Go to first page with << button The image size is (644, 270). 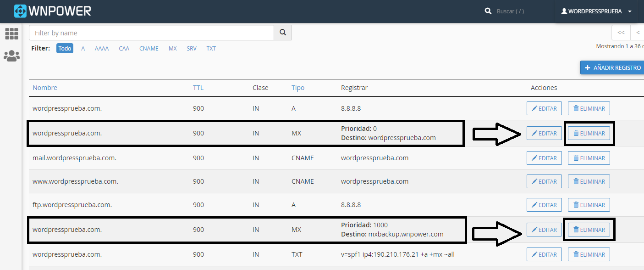pyautogui.click(x=621, y=33)
